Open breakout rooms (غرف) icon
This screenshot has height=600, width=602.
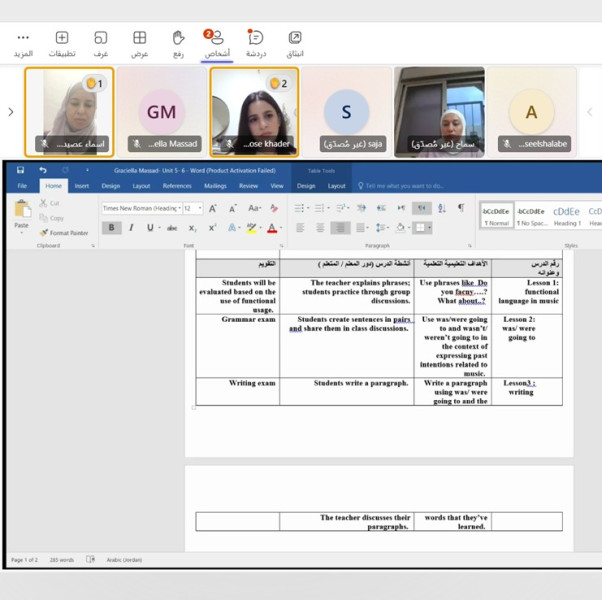(x=101, y=38)
